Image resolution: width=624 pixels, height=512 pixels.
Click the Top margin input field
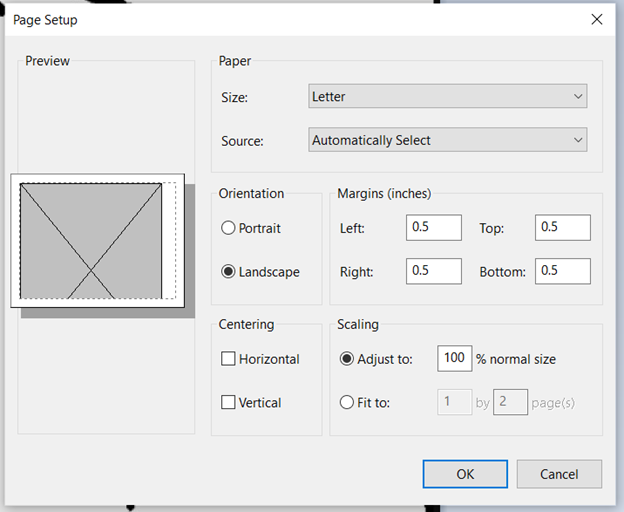point(563,228)
